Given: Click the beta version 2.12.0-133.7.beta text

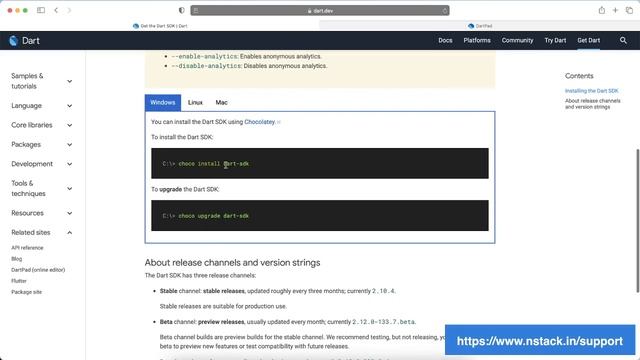Looking at the screenshot, I should pos(383,322).
